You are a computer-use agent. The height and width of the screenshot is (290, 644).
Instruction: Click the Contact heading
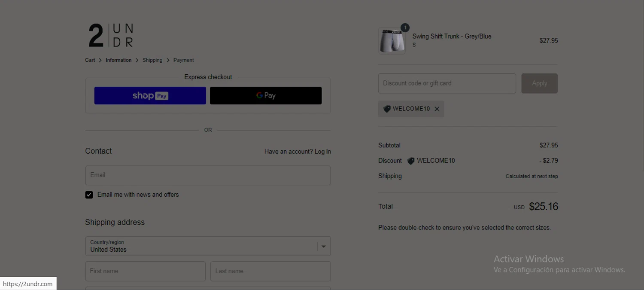click(x=98, y=151)
